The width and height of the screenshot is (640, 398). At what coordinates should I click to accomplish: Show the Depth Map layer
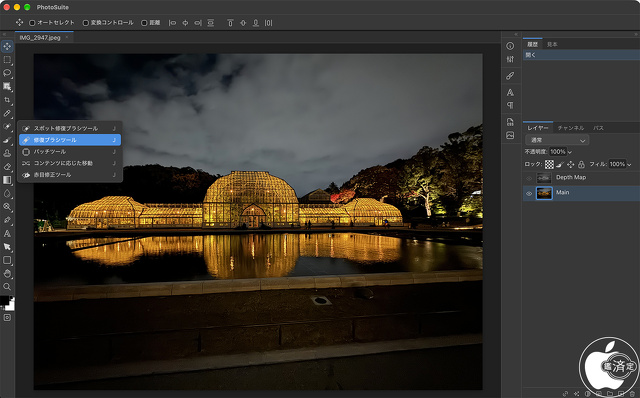point(529,178)
